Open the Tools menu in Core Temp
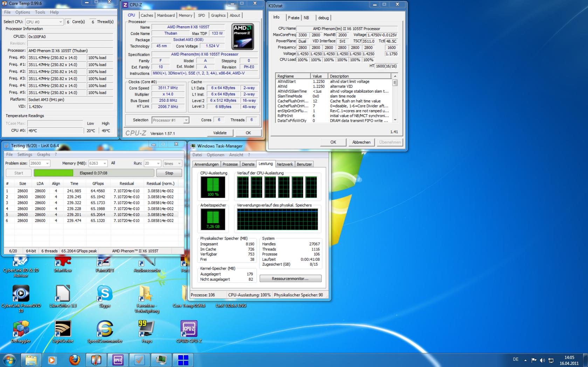This screenshot has height=367, width=588. click(40, 12)
